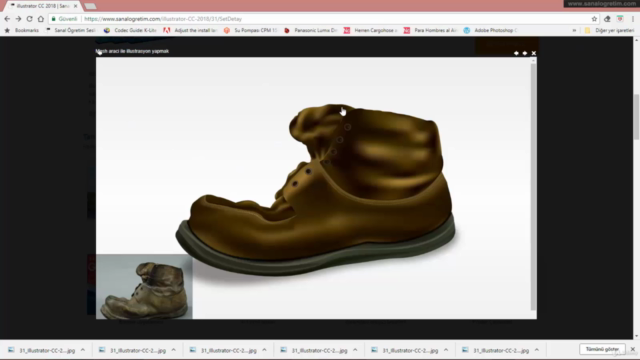Open the Panasonic Lumix bookmark
The image size is (640, 360).
point(310,30)
